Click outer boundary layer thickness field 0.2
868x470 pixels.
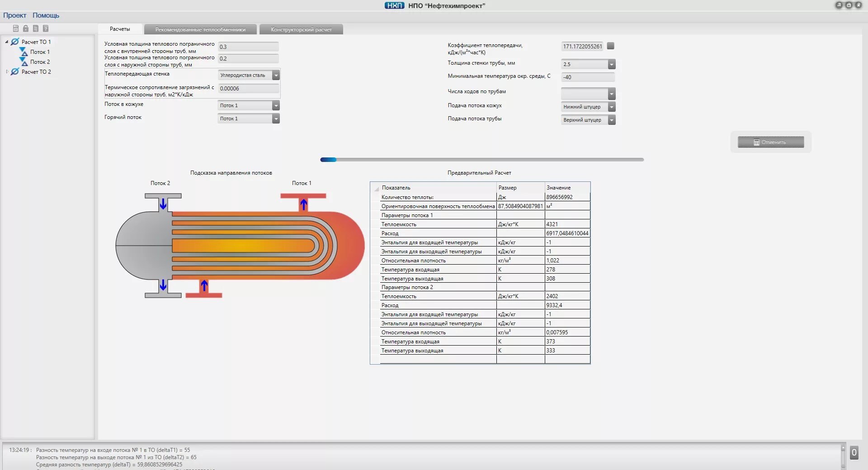(248, 58)
